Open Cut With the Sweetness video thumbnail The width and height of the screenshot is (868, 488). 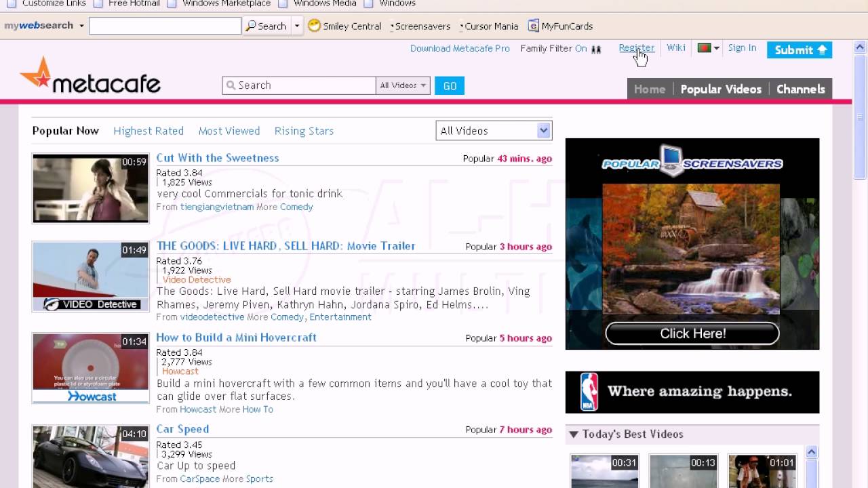90,188
